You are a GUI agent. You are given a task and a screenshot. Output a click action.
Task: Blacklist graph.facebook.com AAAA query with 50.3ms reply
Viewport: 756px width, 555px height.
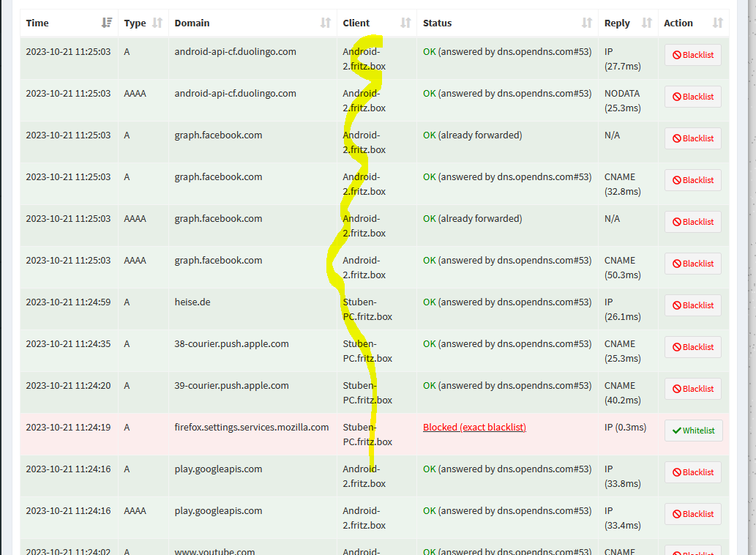pos(693,264)
